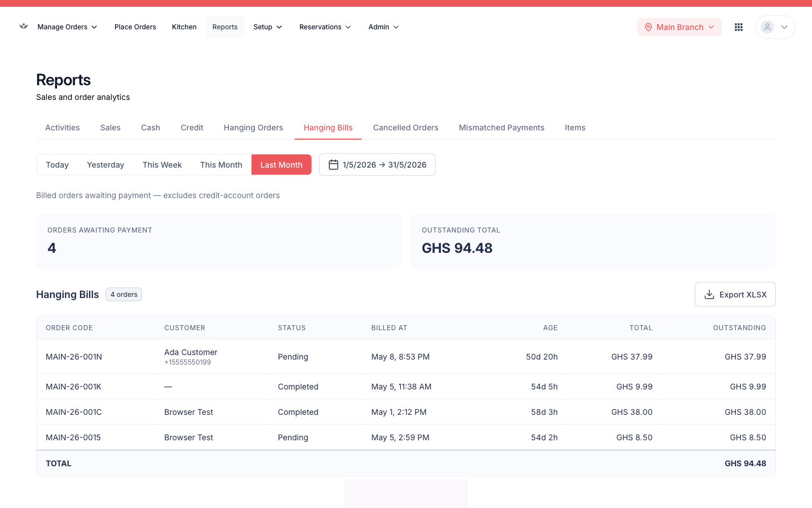Switch to the Activities tab
Viewport: 812px width, 508px height.
(63, 128)
